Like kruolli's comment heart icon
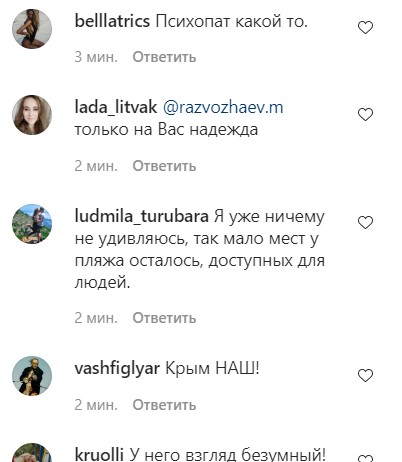This screenshot has width=402, height=462. pyautogui.click(x=365, y=458)
